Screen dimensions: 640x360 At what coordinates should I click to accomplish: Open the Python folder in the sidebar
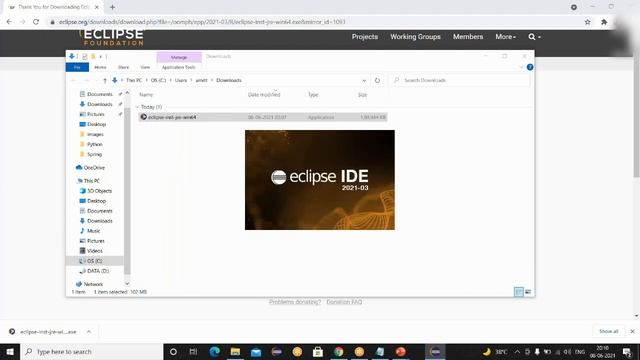click(x=94, y=144)
